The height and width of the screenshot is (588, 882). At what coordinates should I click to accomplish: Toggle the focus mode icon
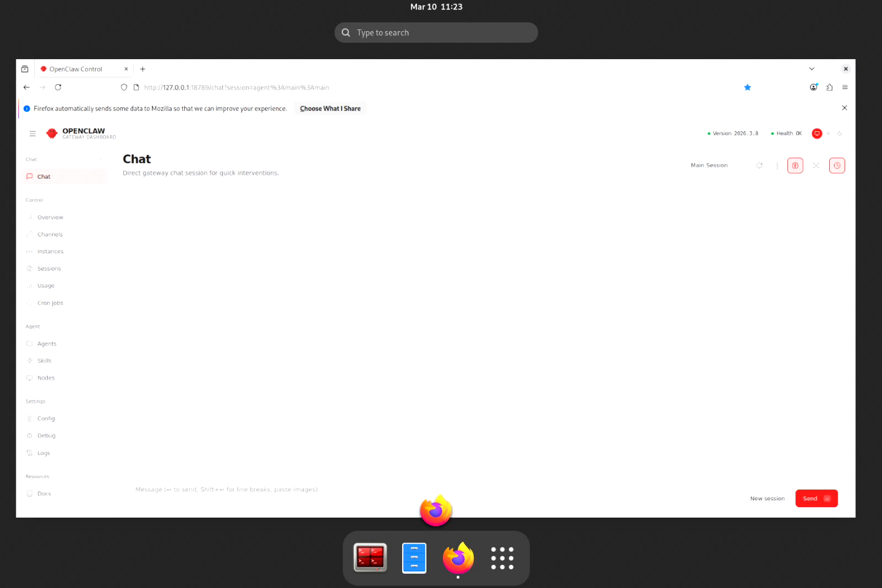(x=816, y=166)
